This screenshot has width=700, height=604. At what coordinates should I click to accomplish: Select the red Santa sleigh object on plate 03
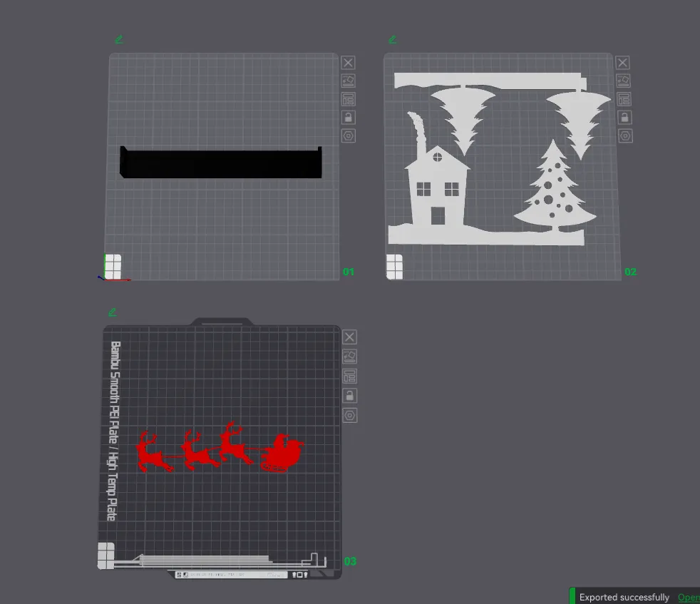coord(220,448)
